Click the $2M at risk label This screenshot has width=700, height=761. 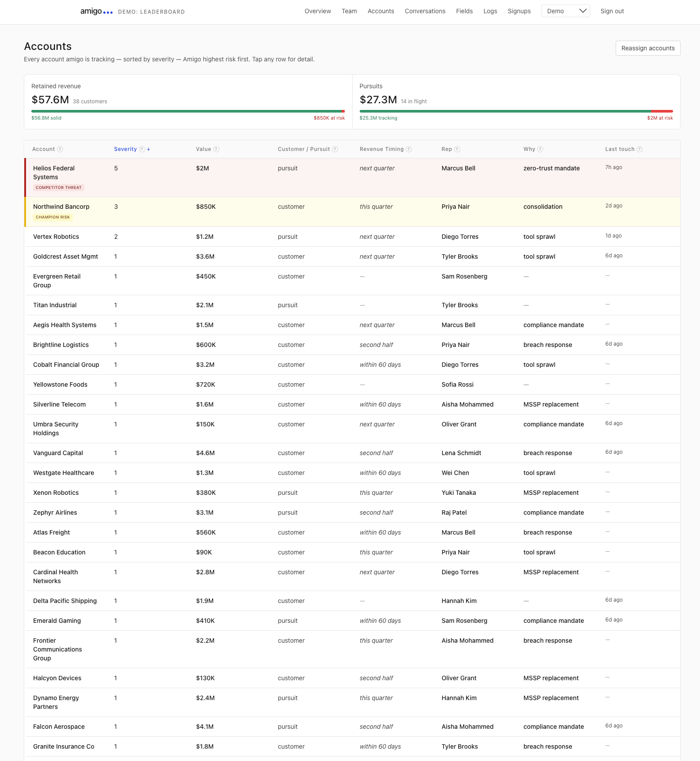coord(660,118)
